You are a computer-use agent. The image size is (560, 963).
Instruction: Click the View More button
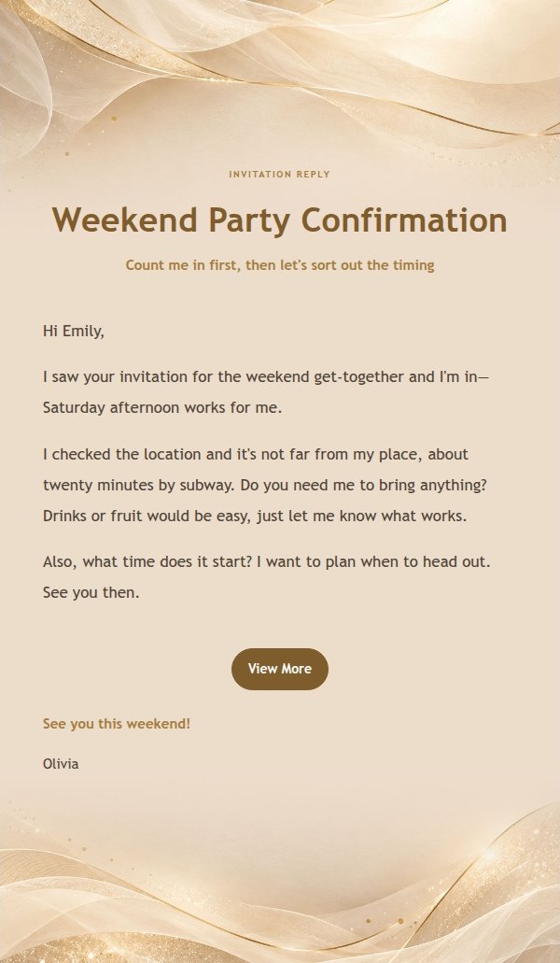coord(280,669)
